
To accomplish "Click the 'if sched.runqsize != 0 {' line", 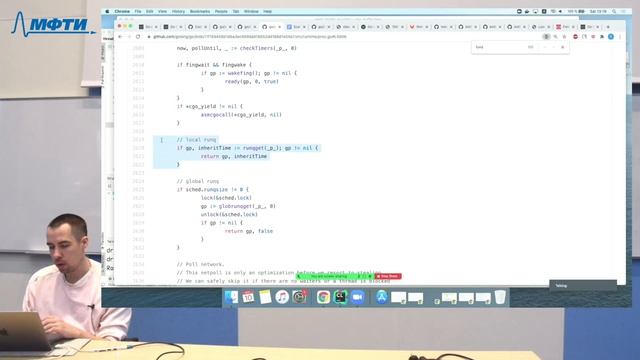I will pos(213,189).
